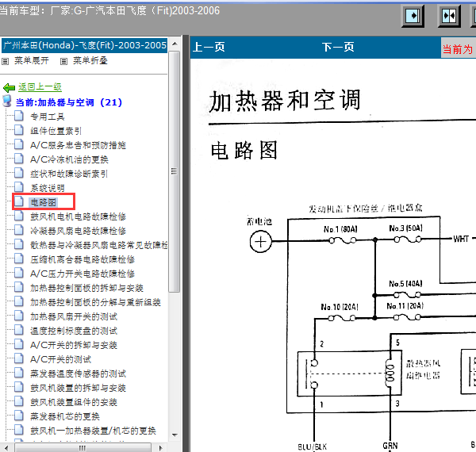Open A/C开关的测试 entry
This screenshot has width=476, height=452.
click(61, 359)
